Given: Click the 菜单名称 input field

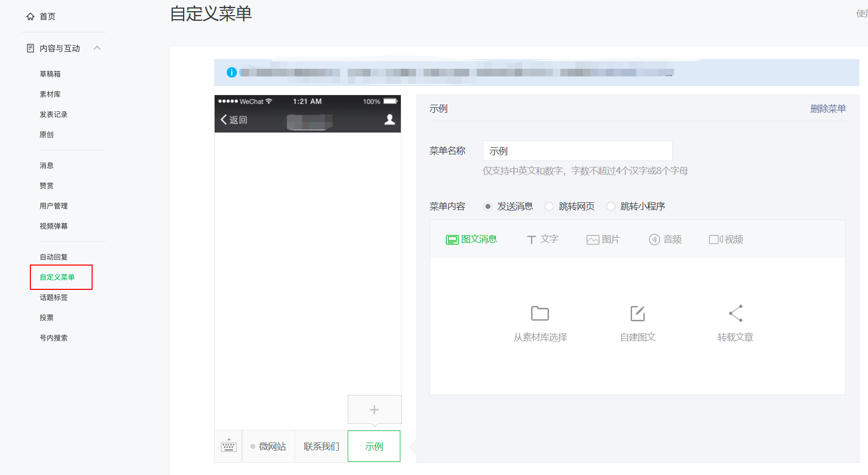Looking at the screenshot, I should (577, 151).
